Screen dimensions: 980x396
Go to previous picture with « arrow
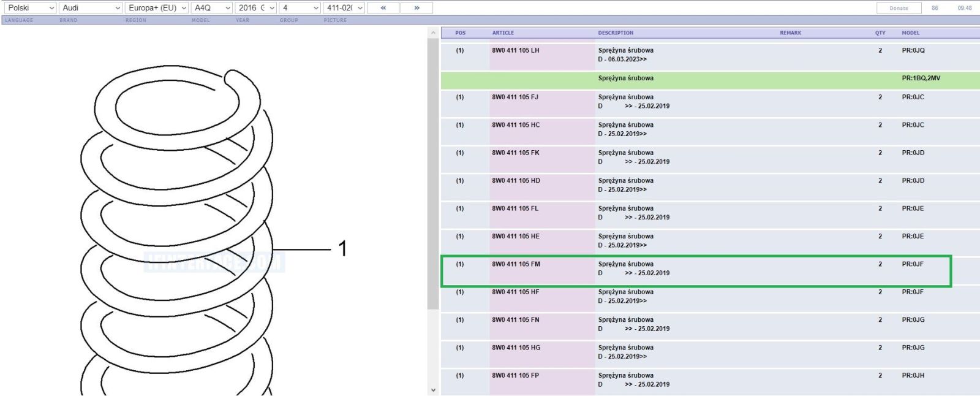(x=383, y=8)
